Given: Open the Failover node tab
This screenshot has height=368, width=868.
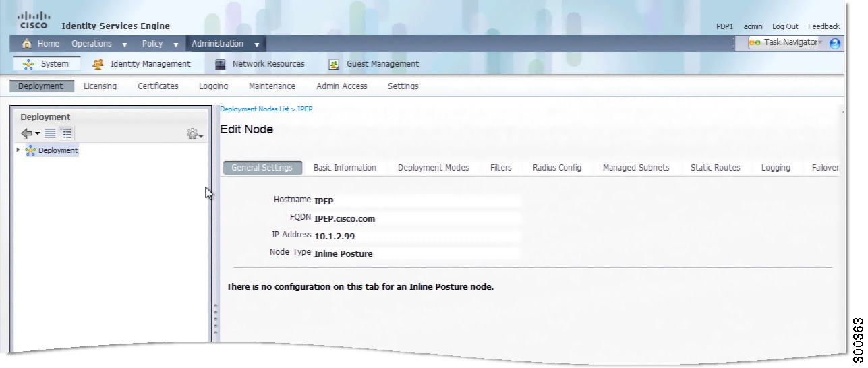Looking at the screenshot, I should click(x=825, y=168).
